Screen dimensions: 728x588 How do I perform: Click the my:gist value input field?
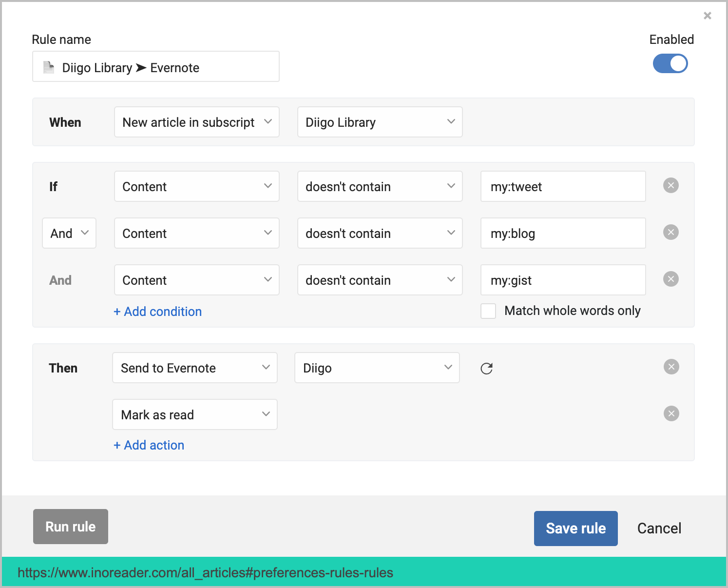[x=562, y=280]
